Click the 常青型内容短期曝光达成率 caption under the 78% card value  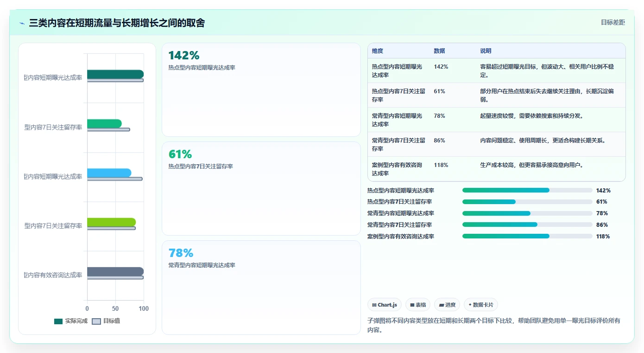coord(202,265)
